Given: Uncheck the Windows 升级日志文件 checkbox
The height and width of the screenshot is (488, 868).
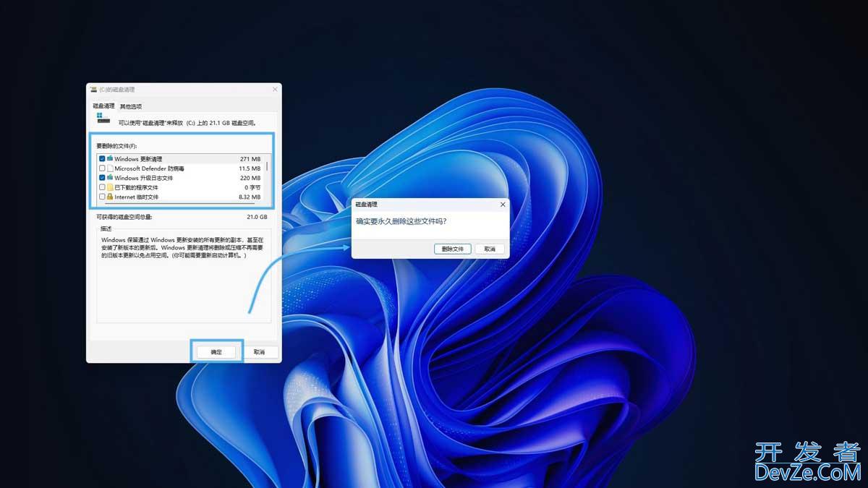Looking at the screenshot, I should 102,178.
